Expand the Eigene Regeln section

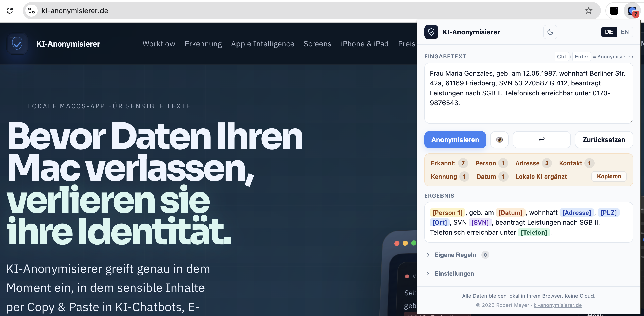click(455, 255)
